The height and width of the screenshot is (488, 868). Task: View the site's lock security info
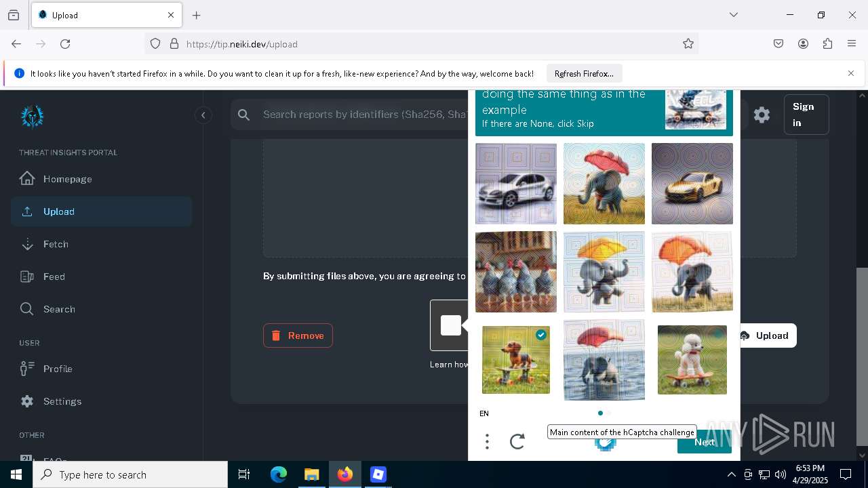[174, 43]
